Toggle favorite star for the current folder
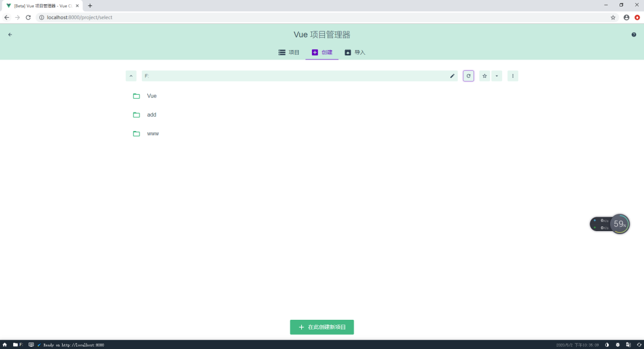The image size is (644, 349). [485, 76]
